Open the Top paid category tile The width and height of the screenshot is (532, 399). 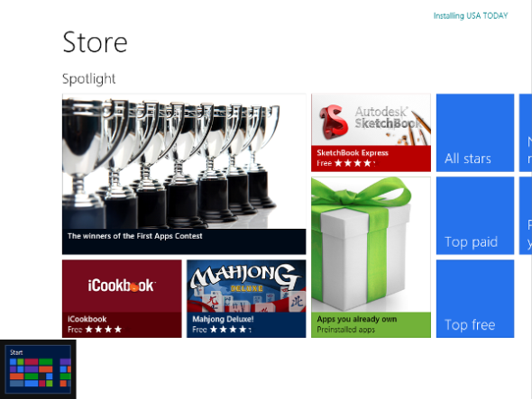[x=475, y=215]
